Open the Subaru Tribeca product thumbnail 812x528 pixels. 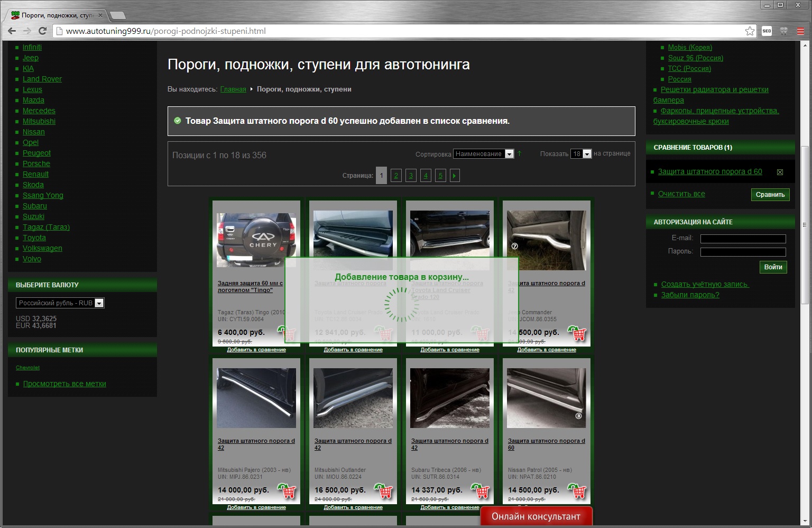450,398
